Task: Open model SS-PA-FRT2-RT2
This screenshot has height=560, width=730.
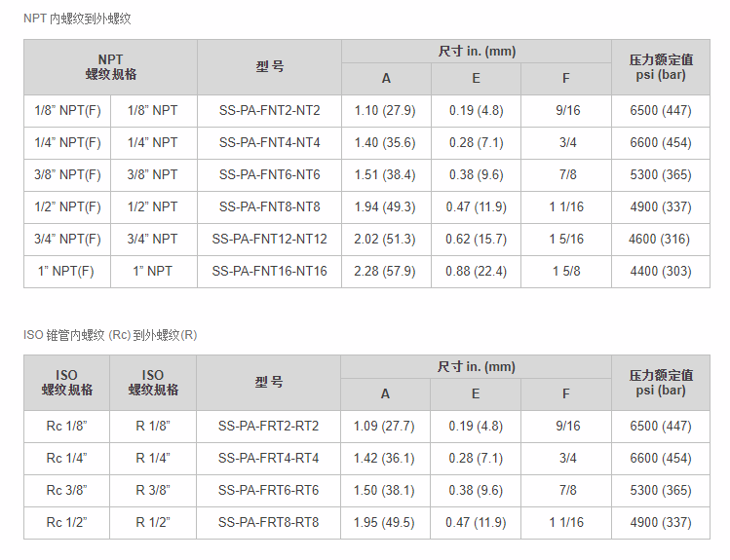Action: click(268, 427)
